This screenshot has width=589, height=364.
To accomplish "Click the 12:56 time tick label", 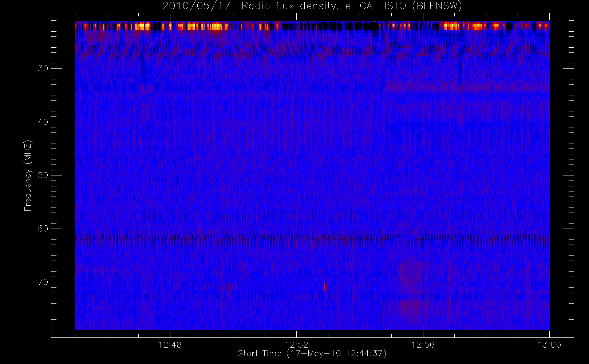I will pos(423,345).
